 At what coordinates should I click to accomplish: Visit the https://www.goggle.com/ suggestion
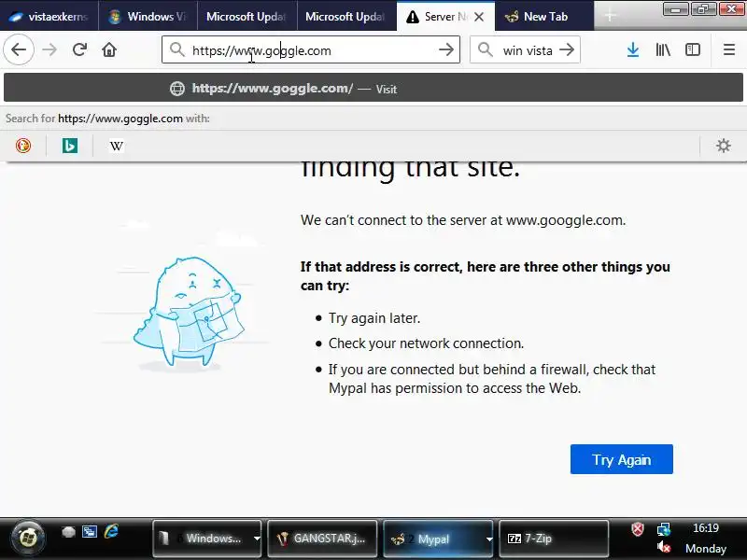coord(373,88)
